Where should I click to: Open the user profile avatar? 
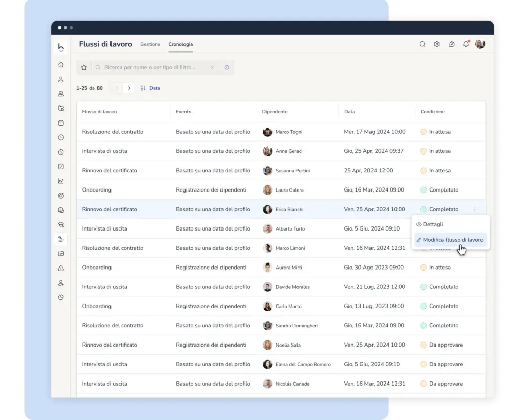point(480,44)
